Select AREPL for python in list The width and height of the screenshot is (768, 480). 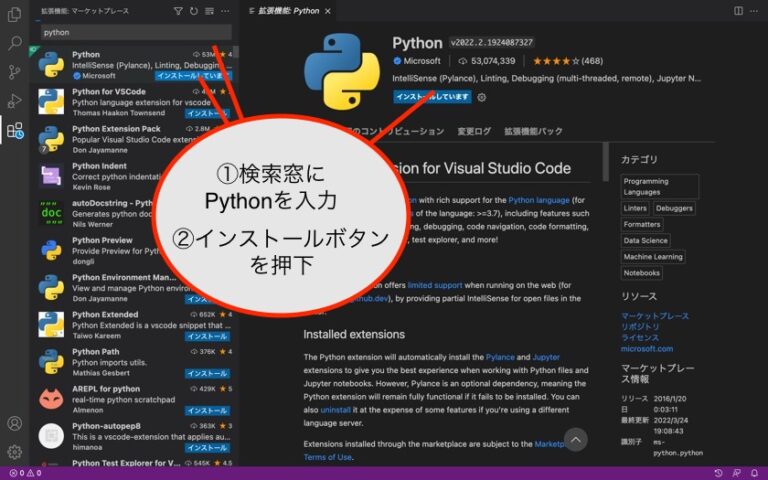coord(105,388)
